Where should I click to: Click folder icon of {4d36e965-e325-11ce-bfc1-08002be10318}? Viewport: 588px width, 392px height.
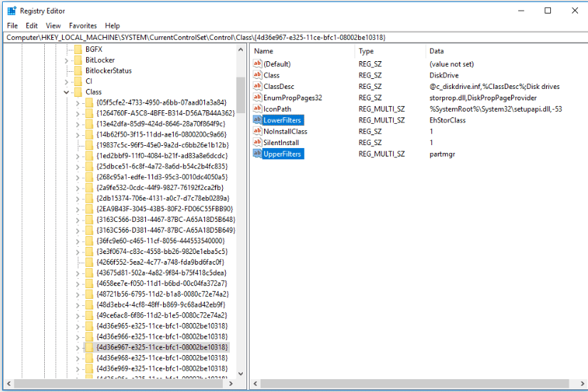(89, 326)
